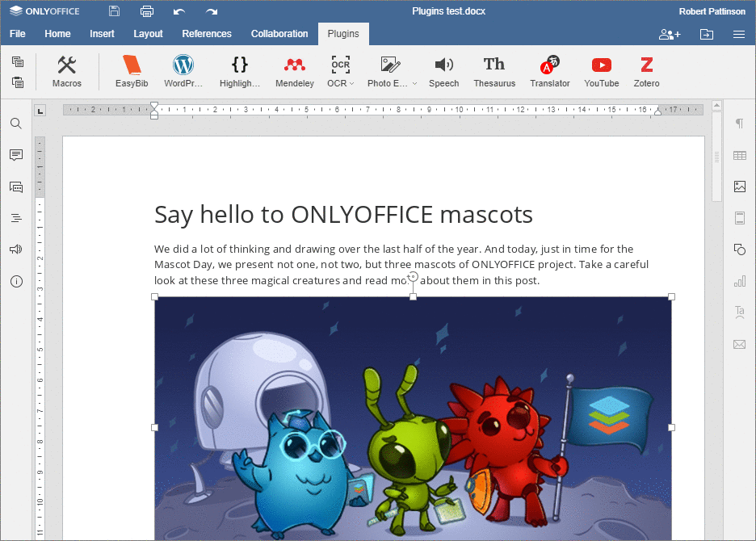Open the WordPress plugin
This screenshot has width=756, height=541.
point(183,71)
